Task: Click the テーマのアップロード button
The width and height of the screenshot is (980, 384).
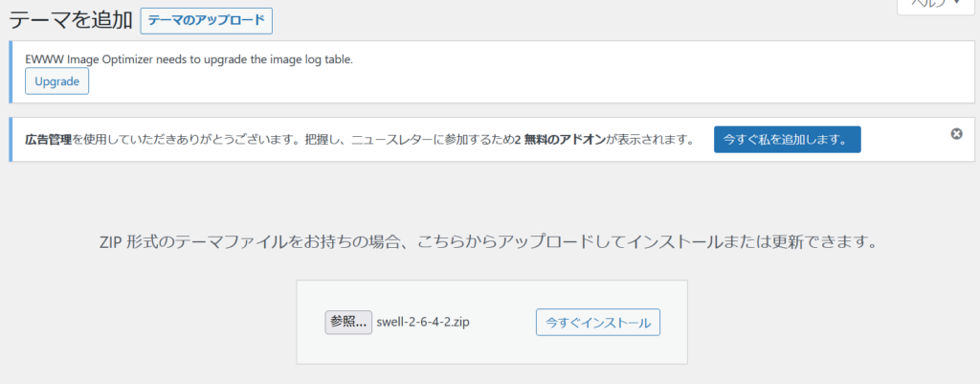Action: click(207, 21)
